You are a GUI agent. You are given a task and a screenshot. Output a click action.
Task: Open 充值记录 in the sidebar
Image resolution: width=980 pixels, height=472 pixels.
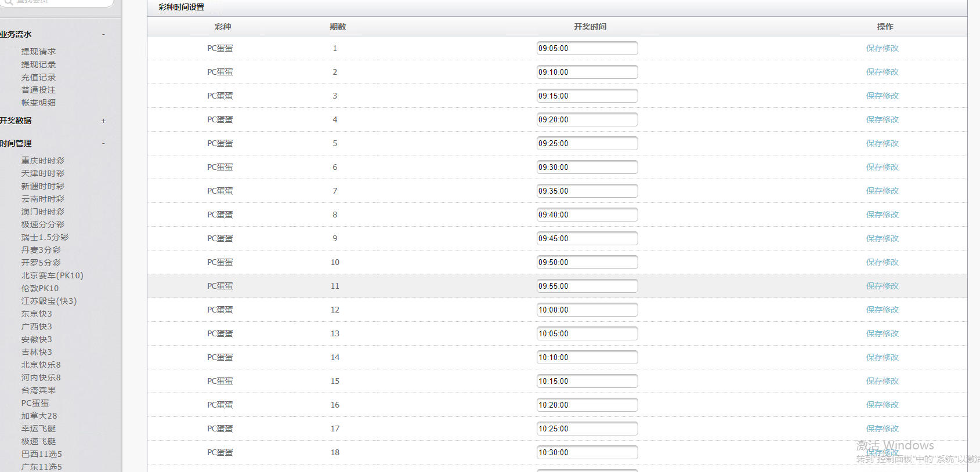click(38, 77)
